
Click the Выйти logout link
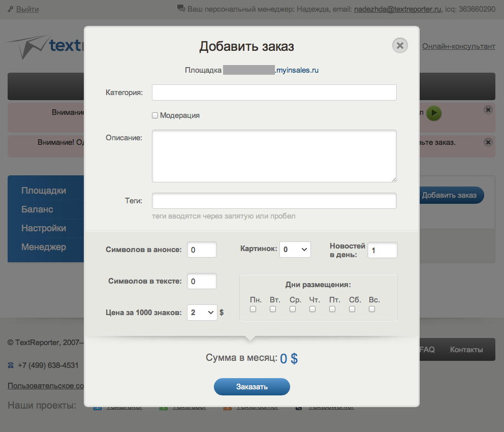[x=27, y=9]
